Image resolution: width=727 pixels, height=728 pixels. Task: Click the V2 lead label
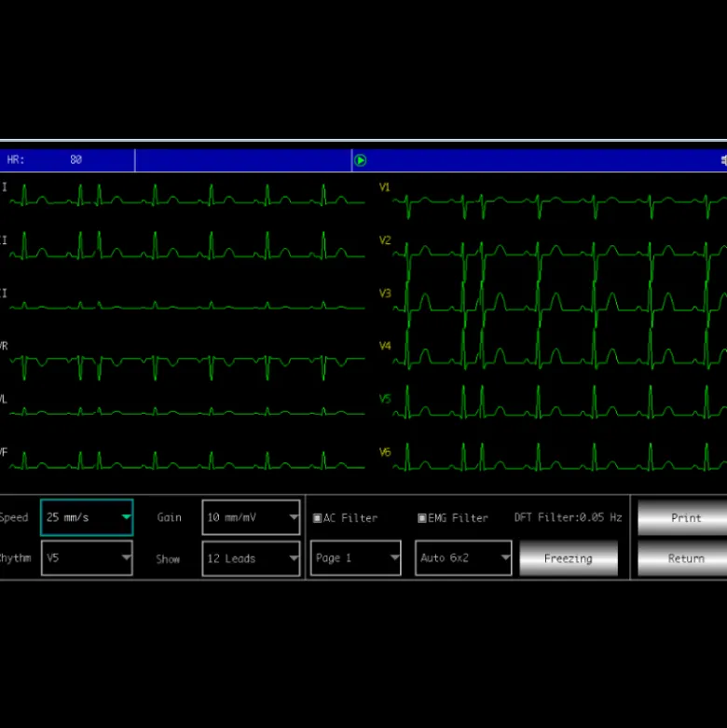(x=385, y=240)
